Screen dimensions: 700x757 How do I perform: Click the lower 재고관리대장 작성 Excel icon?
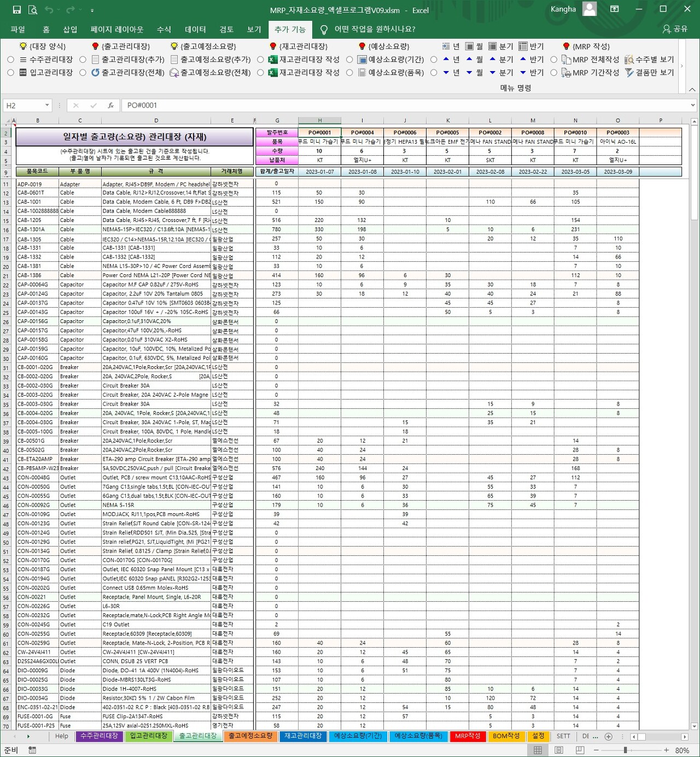(273, 72)
